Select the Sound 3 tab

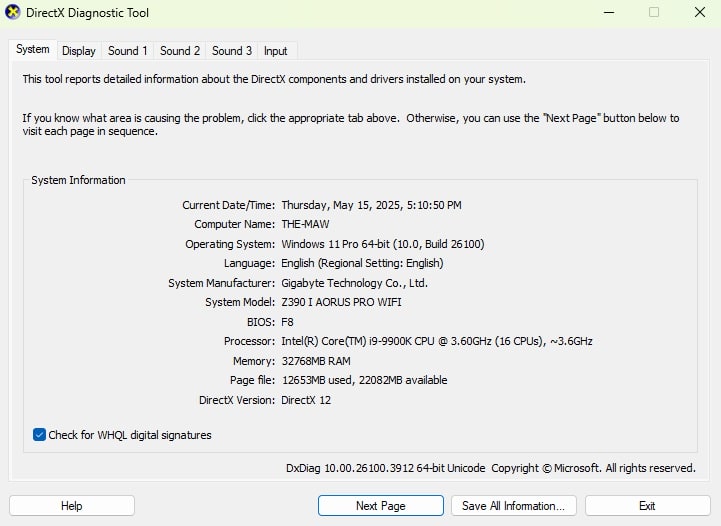pyautogui.click(x=232, y=51)
